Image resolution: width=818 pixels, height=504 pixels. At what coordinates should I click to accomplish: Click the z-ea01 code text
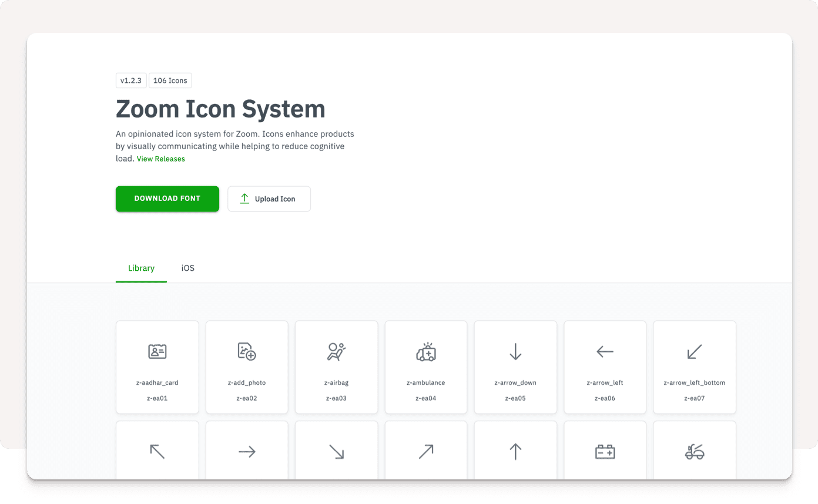pyautogui.click(x=157, y=398)
